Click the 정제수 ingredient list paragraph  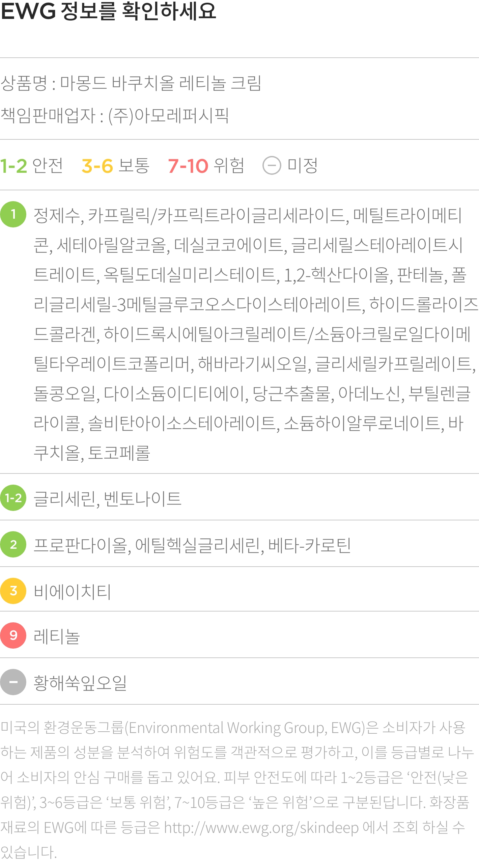tap(256, 333)
